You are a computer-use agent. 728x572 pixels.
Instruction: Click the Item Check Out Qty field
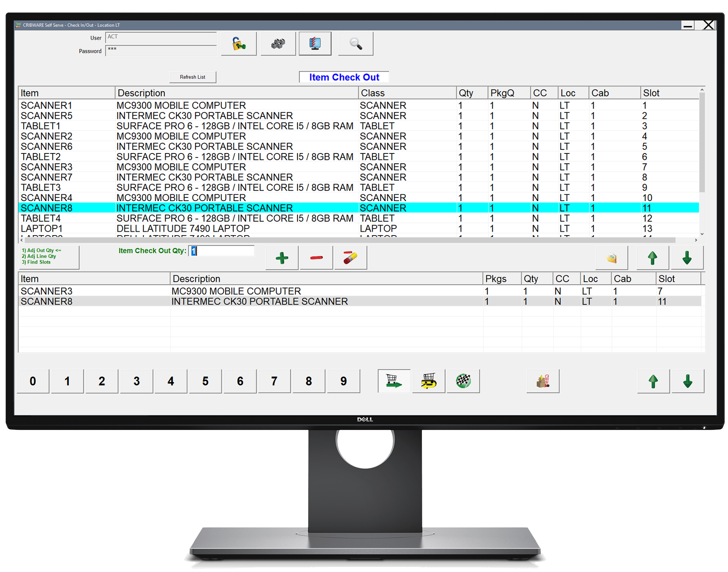click(x=222, y=251)
